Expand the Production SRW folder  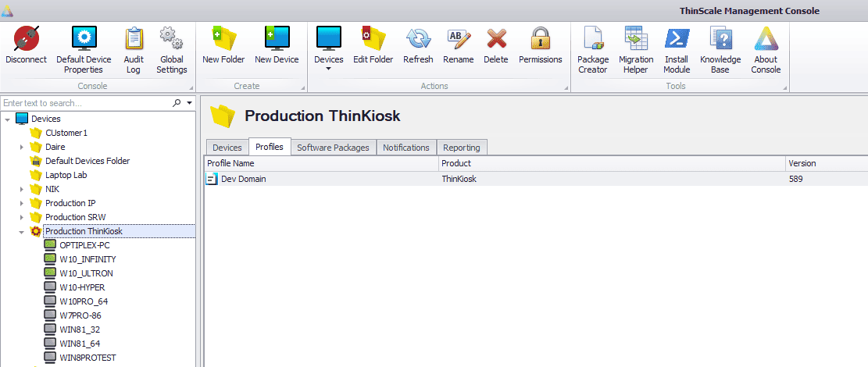coord(22,217)
